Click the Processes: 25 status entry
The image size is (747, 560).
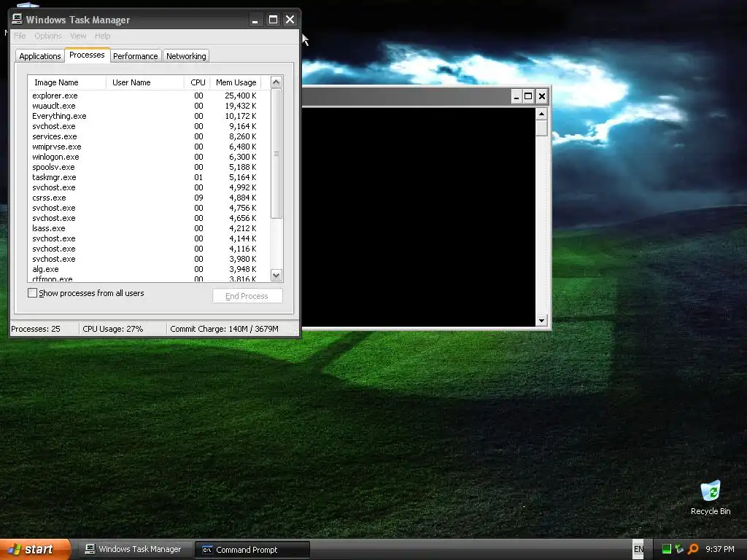coord(44,329)
